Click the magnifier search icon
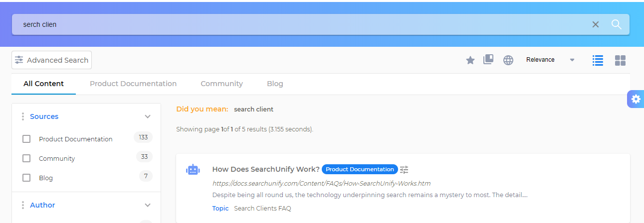Viewport: 644px width, 223px height. tap(616, 24)
